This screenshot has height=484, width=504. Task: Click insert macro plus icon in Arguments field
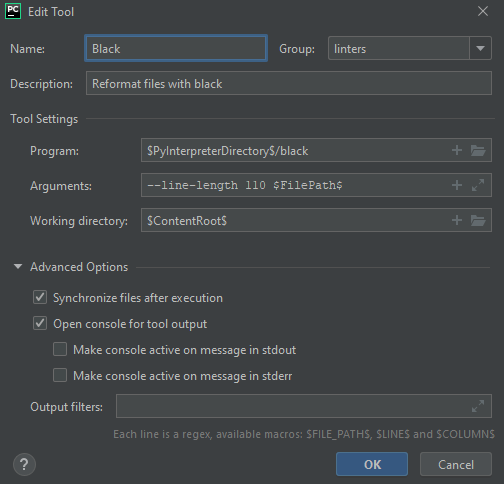(457, 185)
